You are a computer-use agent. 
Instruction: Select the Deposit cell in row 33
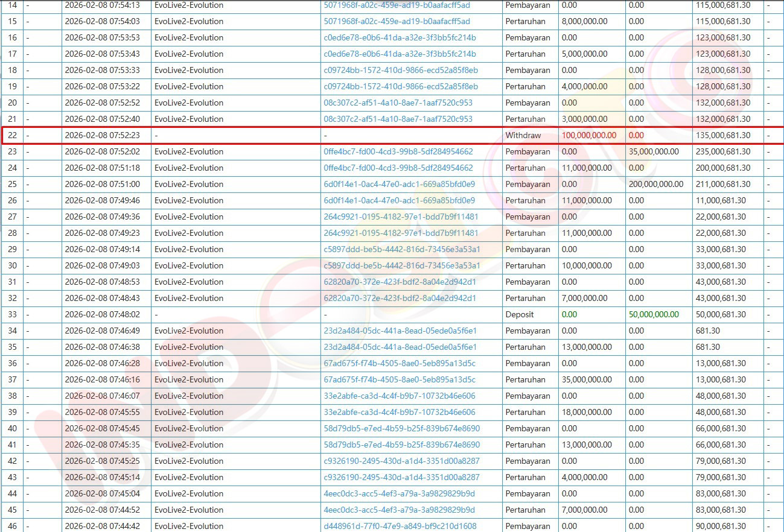(x=520, y=315)
